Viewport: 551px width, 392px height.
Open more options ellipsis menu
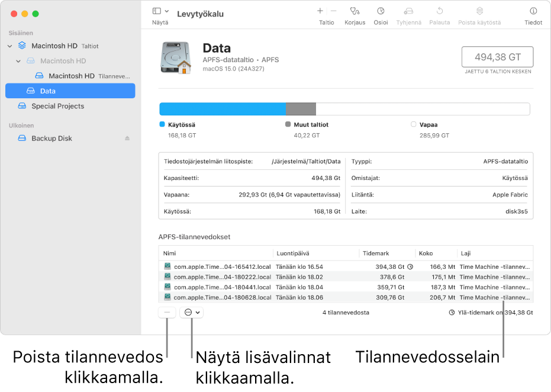(x=192, y=313)
